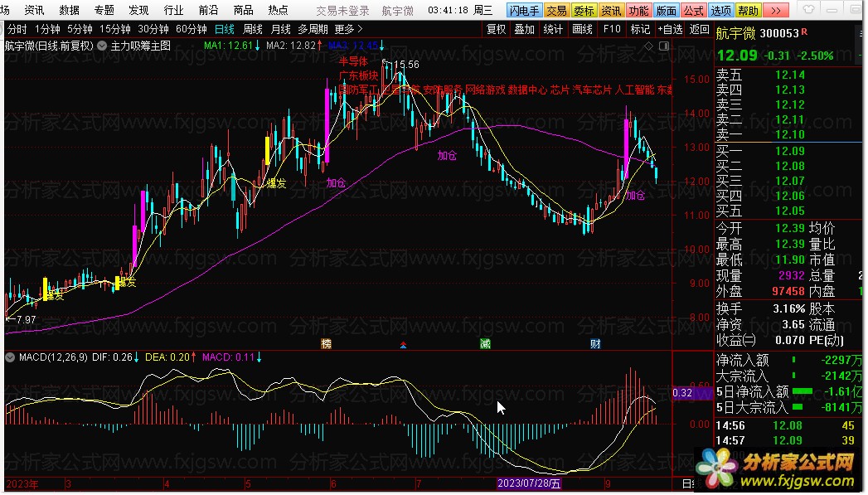Open the 热点 top menu item
Screen dimensions: 868x495
(x=278, y=10)
